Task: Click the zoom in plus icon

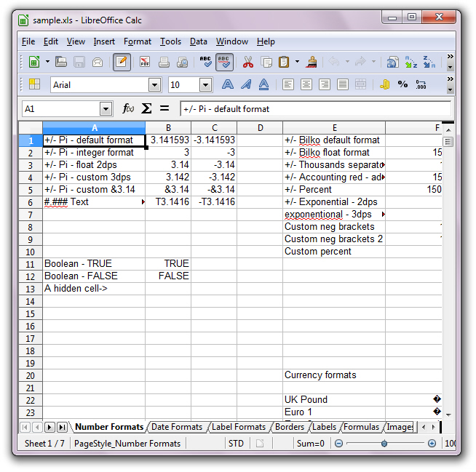Action: (432, 444)
